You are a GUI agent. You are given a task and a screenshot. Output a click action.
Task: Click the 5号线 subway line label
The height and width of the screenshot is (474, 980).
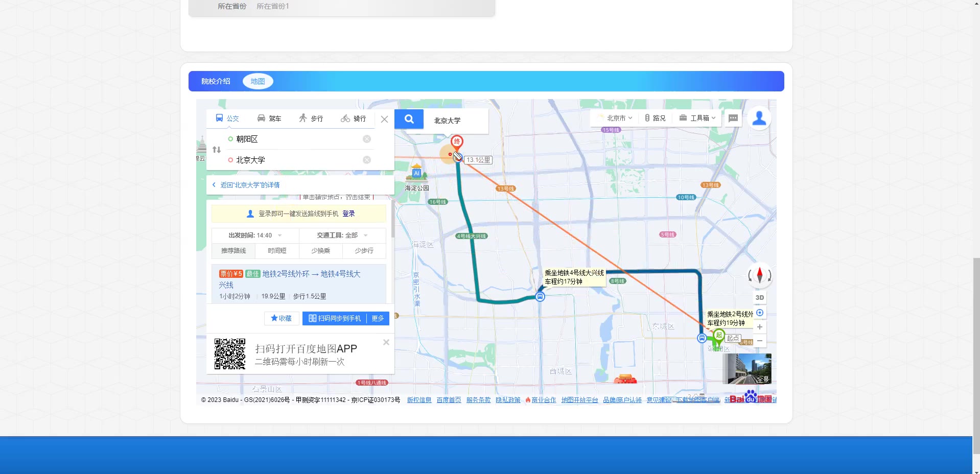[667, 234]
